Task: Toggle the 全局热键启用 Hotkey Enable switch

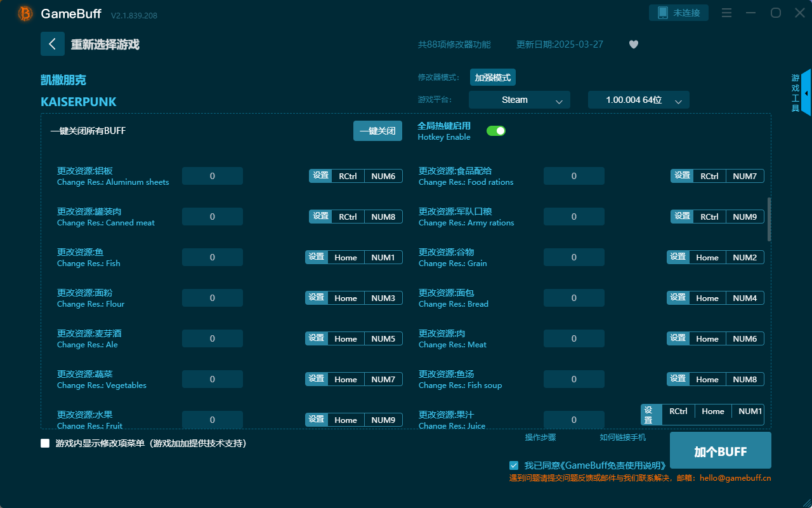Action: click(495, 130)
